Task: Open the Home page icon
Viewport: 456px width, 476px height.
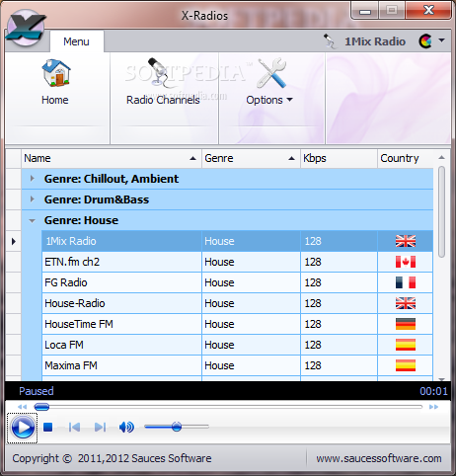Action: [56, 73]
